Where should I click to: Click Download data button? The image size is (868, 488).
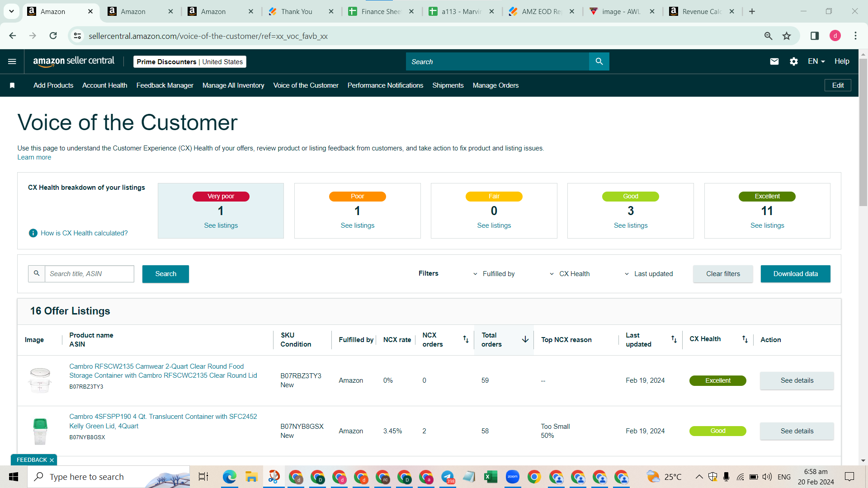click(795, 274)
